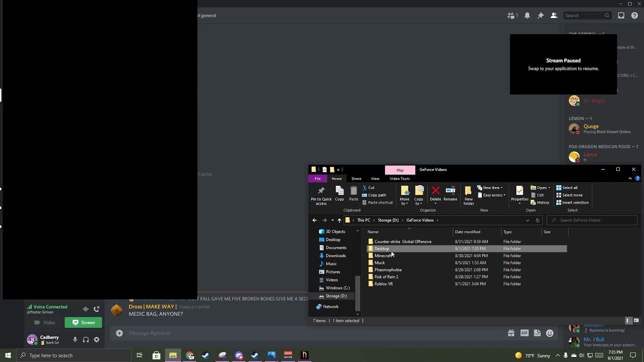Open the Discord sticker picker

(537, 333)
